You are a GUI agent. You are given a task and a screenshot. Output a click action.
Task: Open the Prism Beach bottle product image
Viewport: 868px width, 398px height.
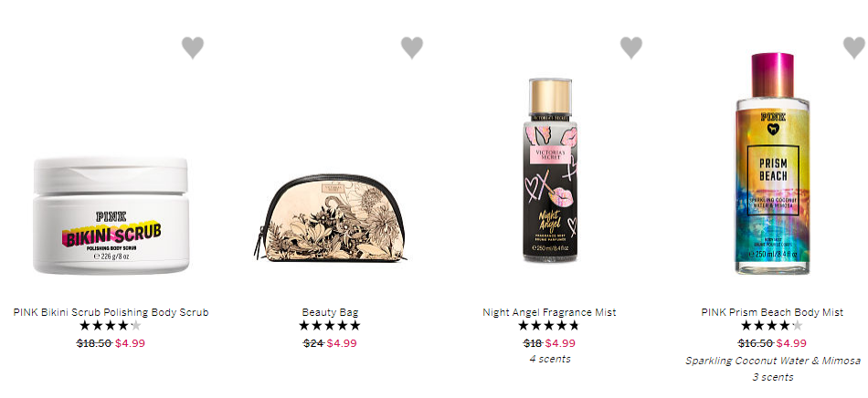pyautogui.click(x=772, y=163)
